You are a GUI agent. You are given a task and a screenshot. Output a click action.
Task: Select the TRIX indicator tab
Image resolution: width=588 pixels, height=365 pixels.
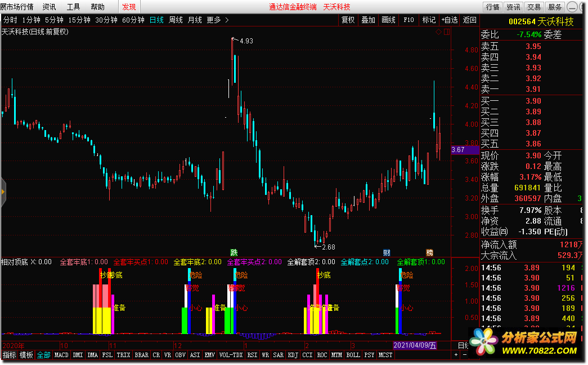(x=123, y=355)
